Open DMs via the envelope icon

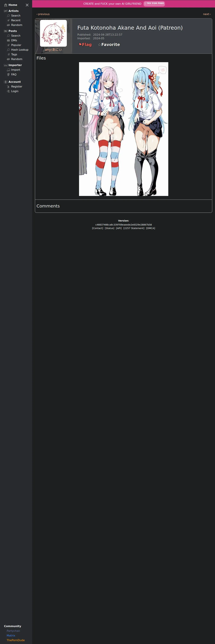[x=8, y=40]
